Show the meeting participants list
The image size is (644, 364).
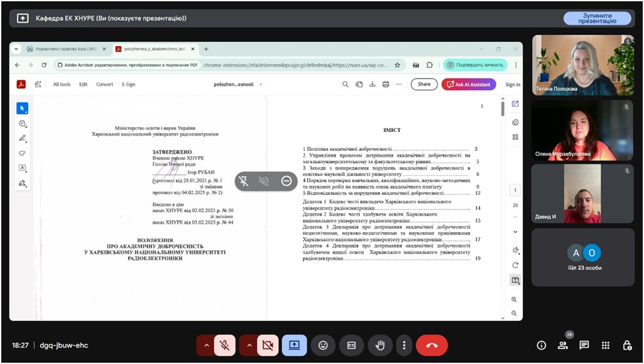[x=563, y=345]
